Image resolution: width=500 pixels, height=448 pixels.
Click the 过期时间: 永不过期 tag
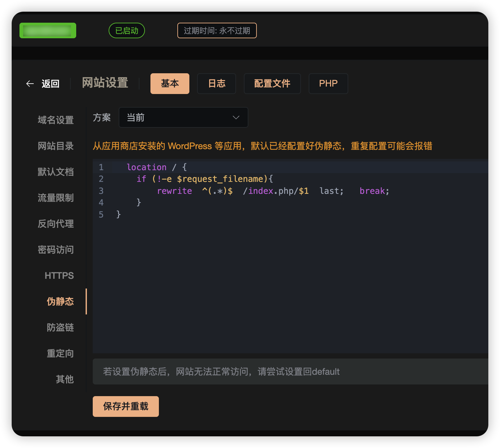point(217,30)
